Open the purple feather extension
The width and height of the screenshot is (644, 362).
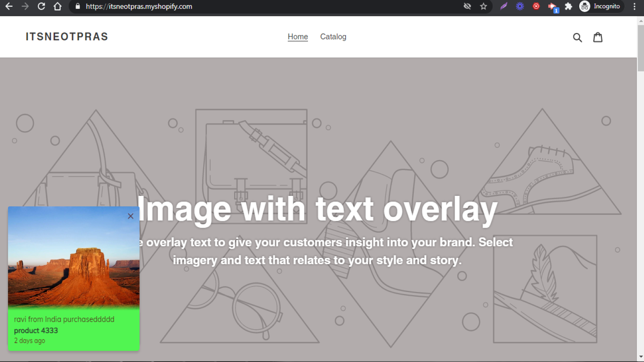tap(504, 6)
